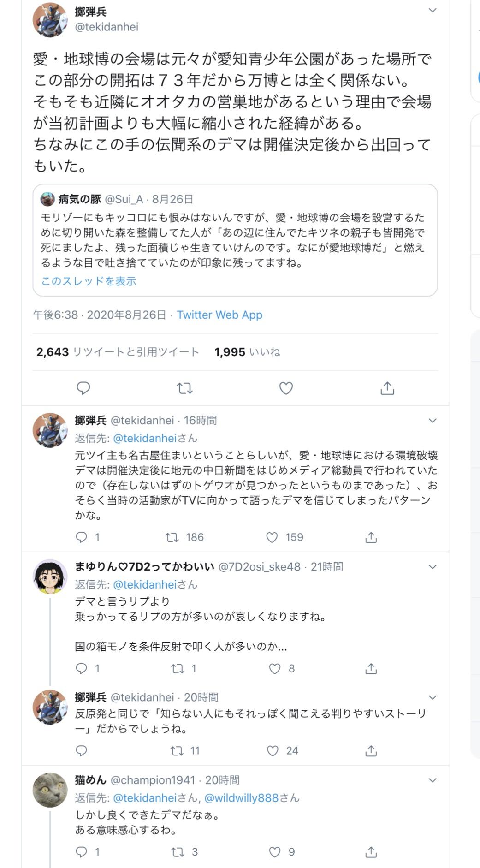
Task: Open Twitter Web App source link
Action: [219, 315]
